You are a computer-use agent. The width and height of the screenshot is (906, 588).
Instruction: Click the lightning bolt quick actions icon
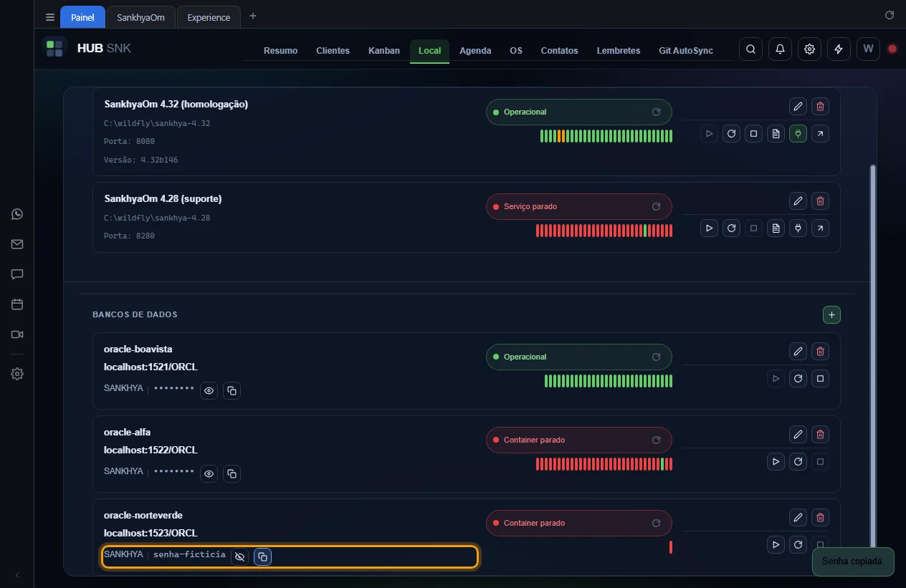click(839, 49)
